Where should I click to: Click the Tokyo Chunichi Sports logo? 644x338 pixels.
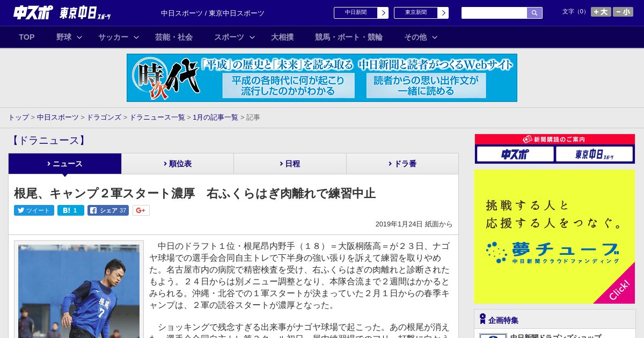[85, 13]
